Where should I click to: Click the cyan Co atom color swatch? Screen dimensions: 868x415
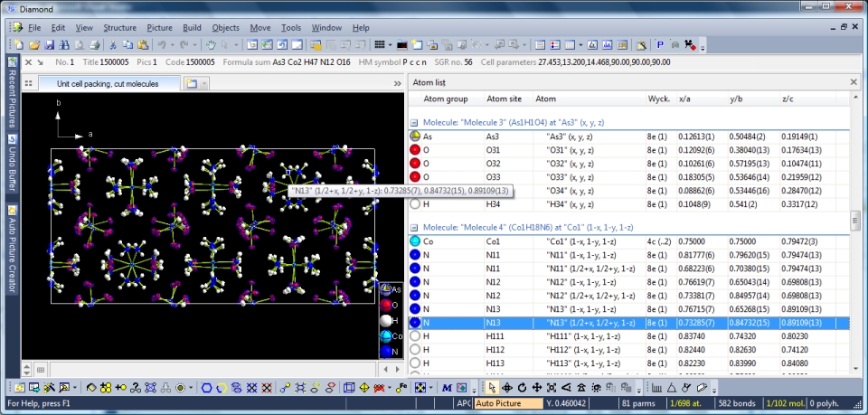pos(386,335)
